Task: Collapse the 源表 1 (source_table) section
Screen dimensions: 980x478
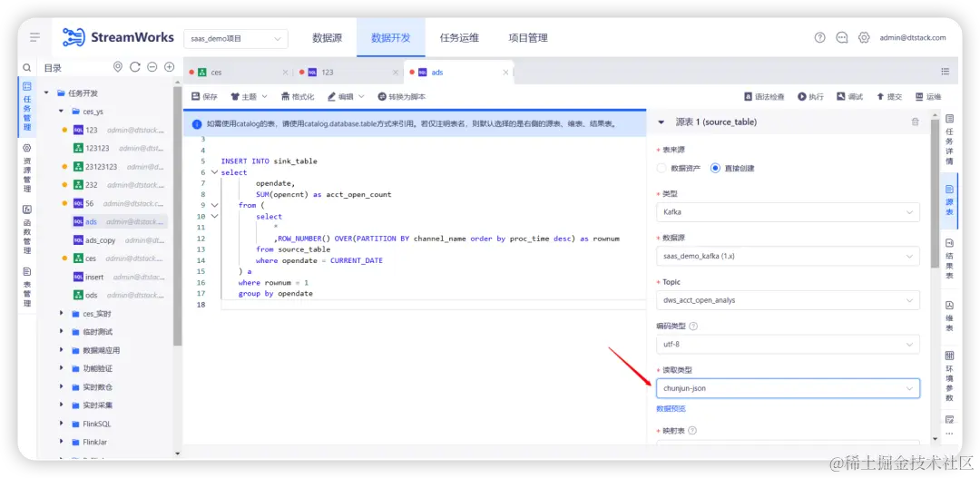Action: pyautogui.click(x=661, y=122)
